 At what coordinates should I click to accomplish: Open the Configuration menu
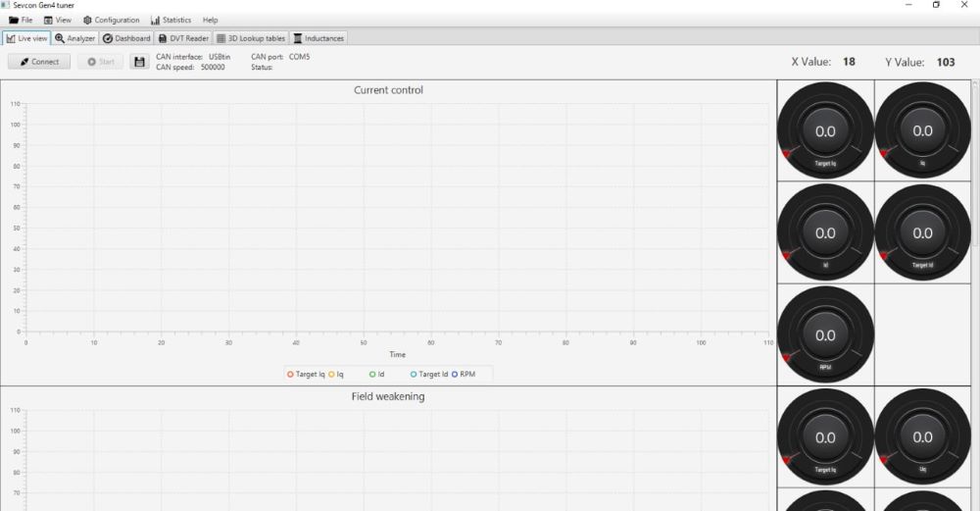112,20
